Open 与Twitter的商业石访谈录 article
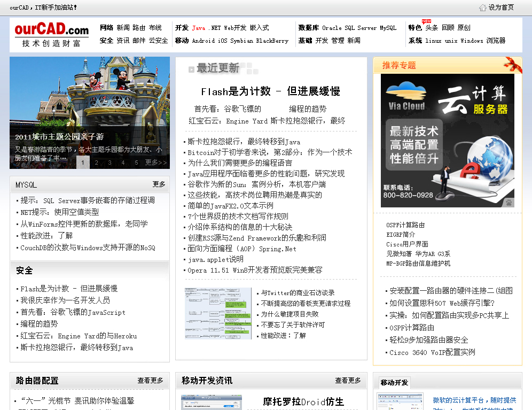This screenshot has height=410, width=532. [x=298, y=293]
